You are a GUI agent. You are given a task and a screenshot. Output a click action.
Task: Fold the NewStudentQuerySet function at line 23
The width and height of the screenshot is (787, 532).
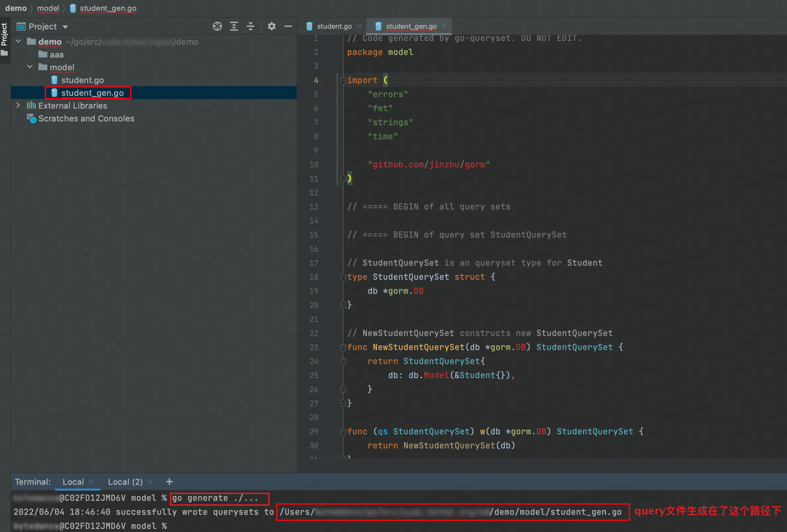tap(343, 348)
